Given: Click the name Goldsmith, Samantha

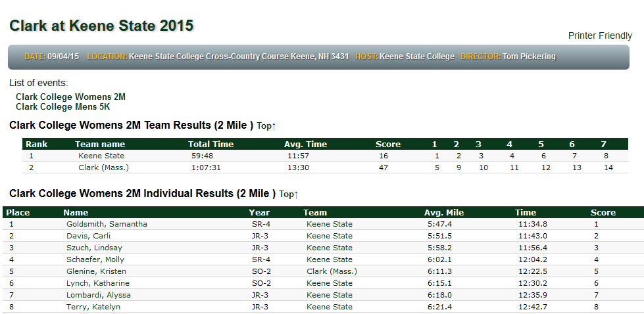Looking at the screenshot, I should [x=107, y=224].
